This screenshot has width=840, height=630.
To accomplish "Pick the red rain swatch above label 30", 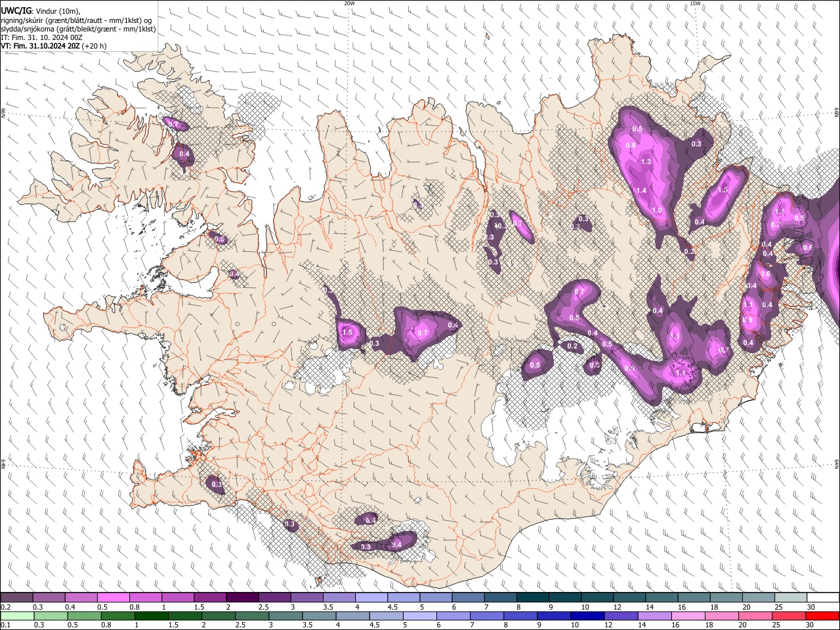I will [822, 616].
